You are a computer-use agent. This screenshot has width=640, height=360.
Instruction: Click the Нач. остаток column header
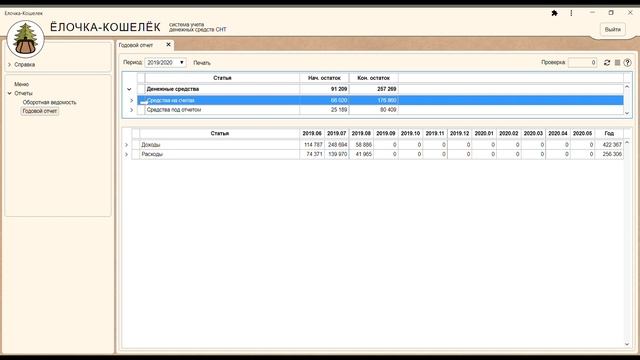(324, 78)
